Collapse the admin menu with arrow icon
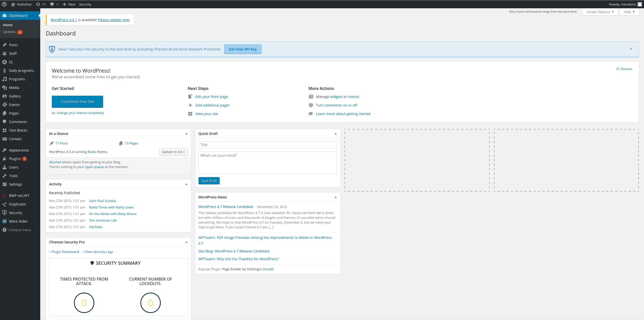The height and width of the screenshot is (320, 644). pos(5,230)
